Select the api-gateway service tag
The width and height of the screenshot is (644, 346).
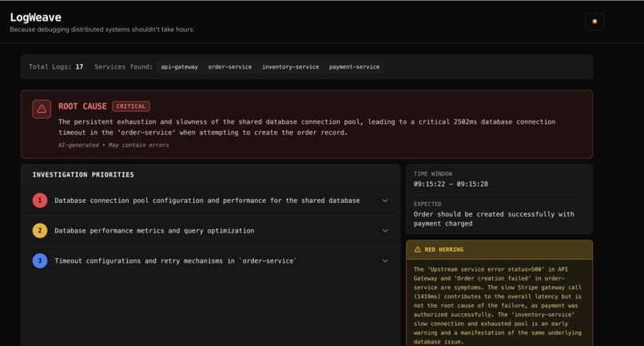tap(179, 67)
